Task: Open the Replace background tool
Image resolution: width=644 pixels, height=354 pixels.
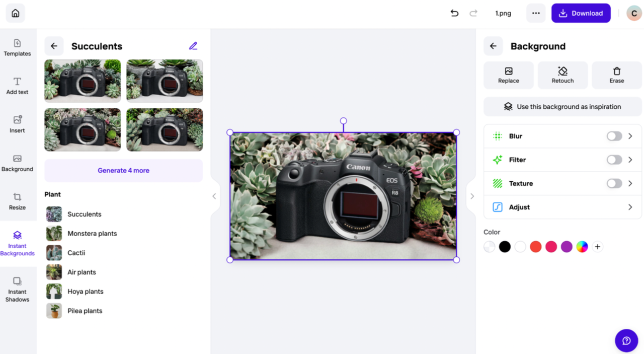Action: [x=508, y=75]
